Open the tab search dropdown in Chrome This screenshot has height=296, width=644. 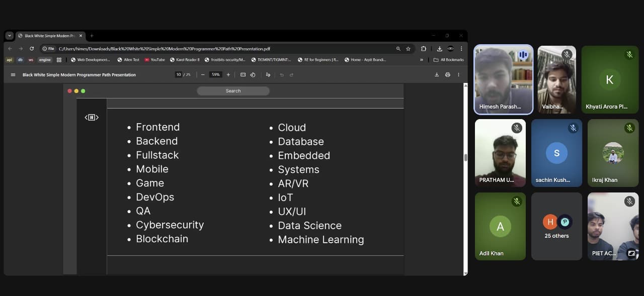[x=9, y=36]
